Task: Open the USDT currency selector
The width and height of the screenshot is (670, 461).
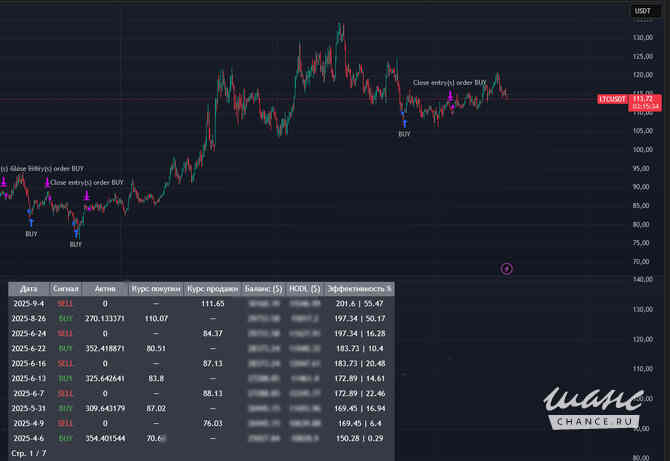Action: pos(641,11)
